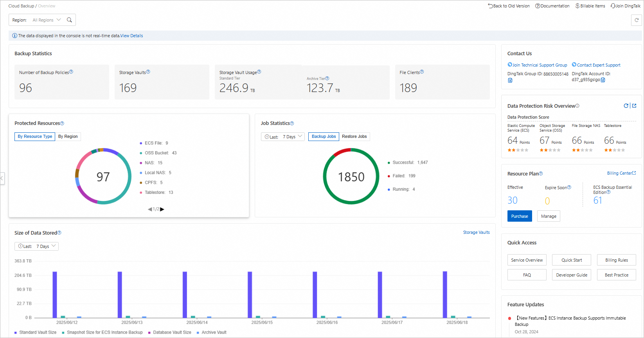Select the Backup Jobs tab

coord(324,136)
